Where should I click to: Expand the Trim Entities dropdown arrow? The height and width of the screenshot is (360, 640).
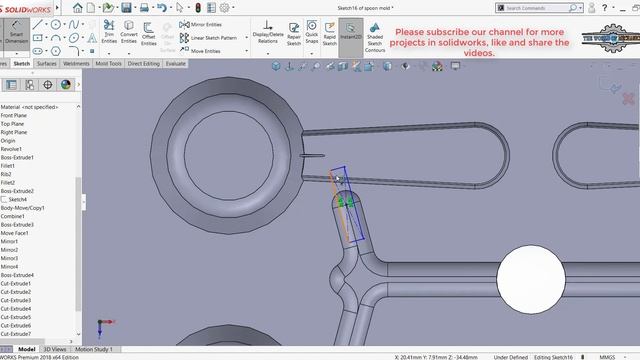[109, 53]
